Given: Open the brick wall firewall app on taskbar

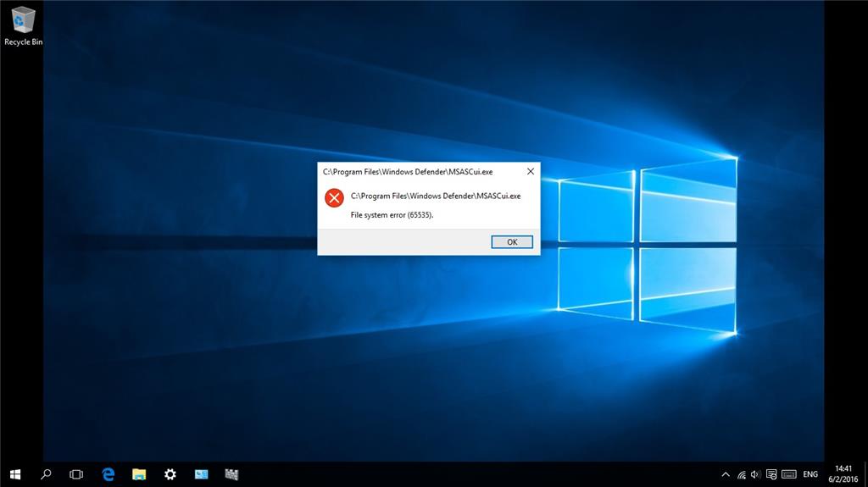Looking at the screenshot, I should (x=231, y=474).
